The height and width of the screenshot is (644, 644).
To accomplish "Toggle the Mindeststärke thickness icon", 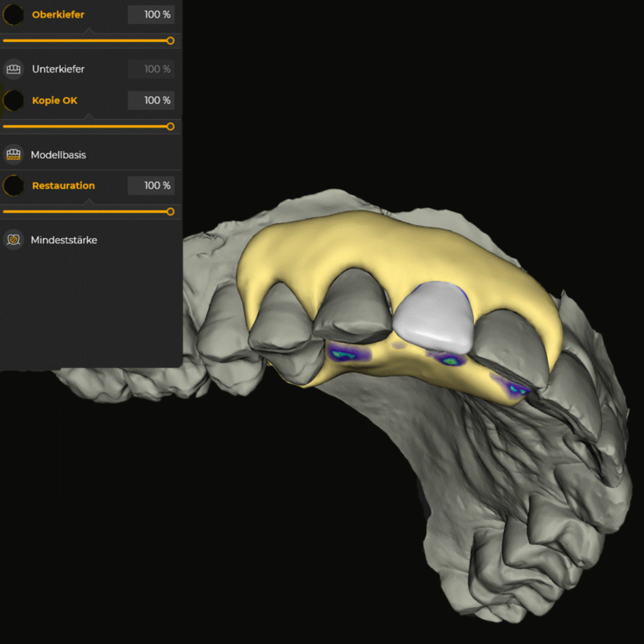I will pyautogui.click(x=13, y=240).
